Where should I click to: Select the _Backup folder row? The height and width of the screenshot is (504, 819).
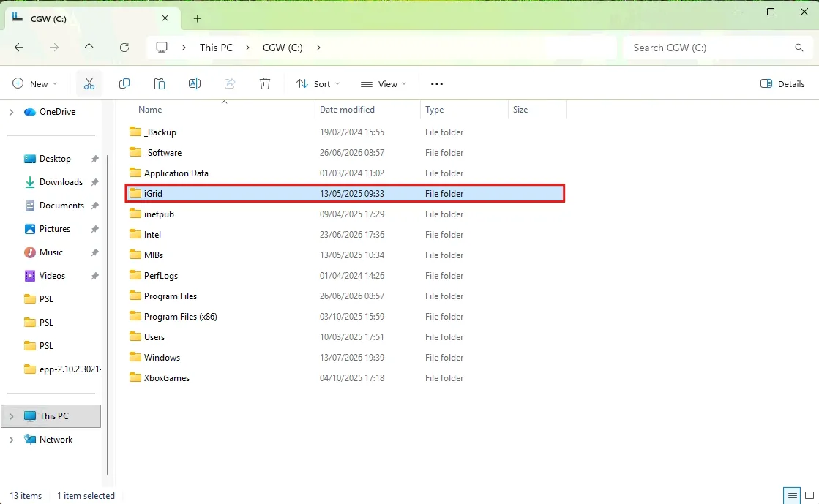345,132
